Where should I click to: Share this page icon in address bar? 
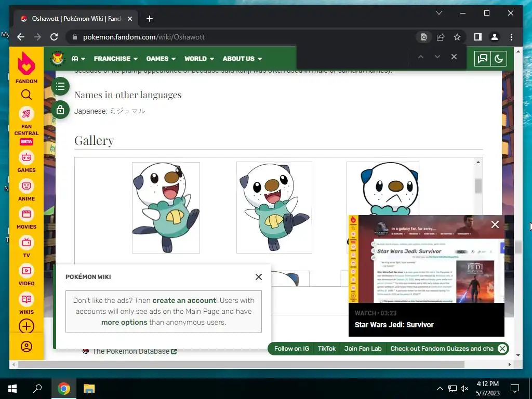441,37
